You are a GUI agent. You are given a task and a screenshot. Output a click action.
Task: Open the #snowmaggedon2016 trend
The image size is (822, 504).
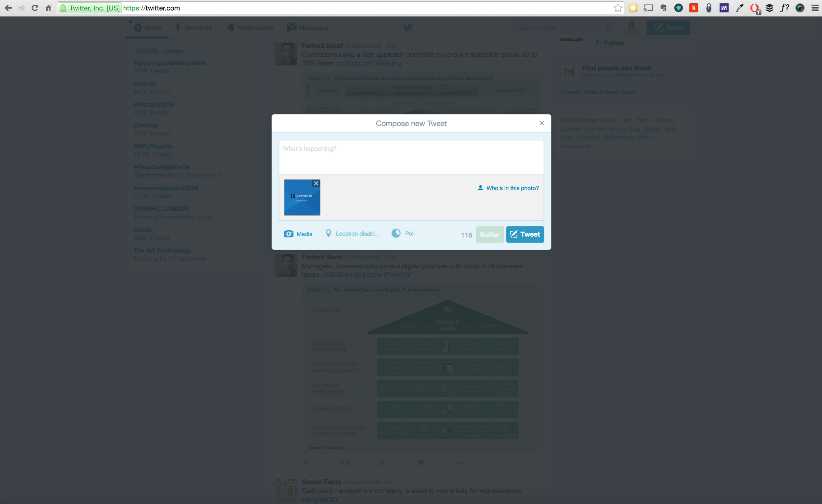pos(166,188)
